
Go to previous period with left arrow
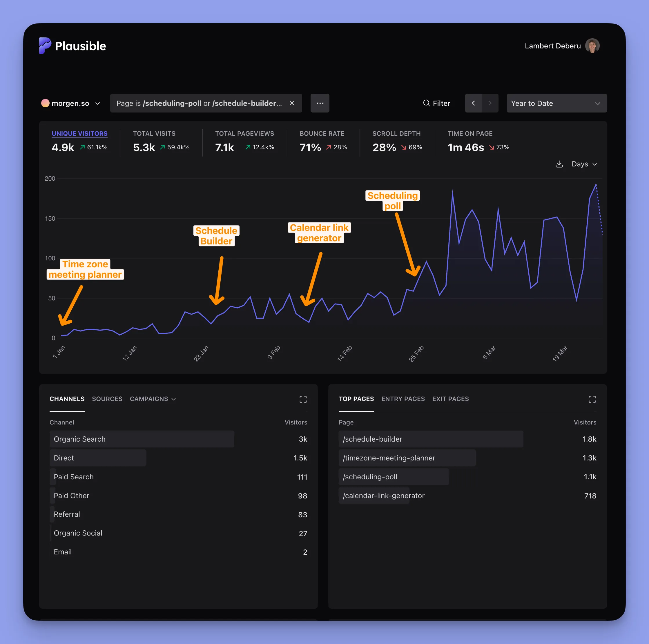(x=473, y=103)
